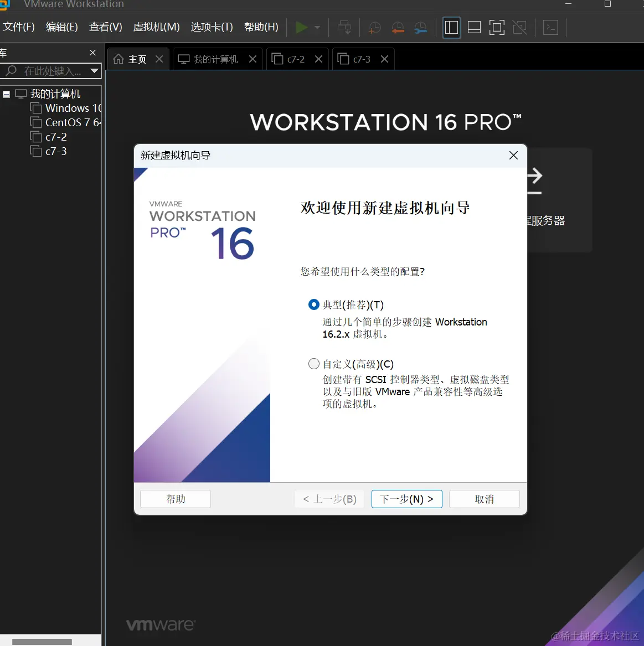Screen dimensions: 644x646
Task: Click the Unity mode toolbar icon
Action: pyautogui.click(x=520, y=28)
